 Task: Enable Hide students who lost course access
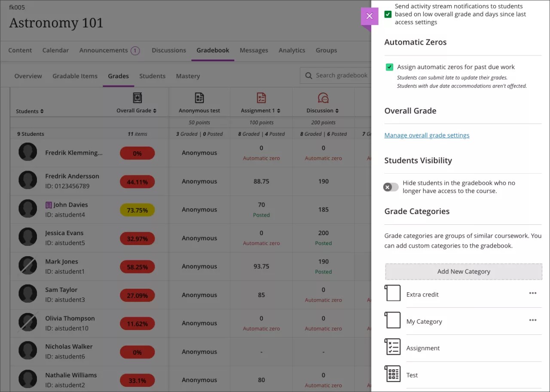tap(391, 187)
